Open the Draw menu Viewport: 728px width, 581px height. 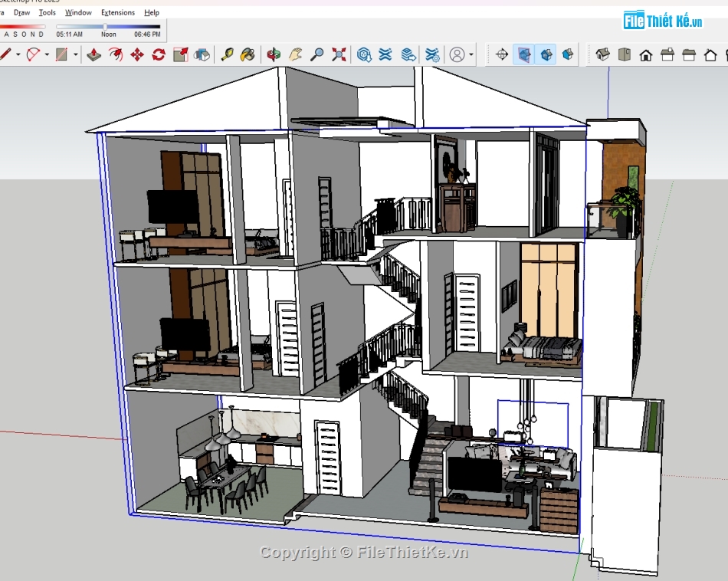click(x=21, y=12)
